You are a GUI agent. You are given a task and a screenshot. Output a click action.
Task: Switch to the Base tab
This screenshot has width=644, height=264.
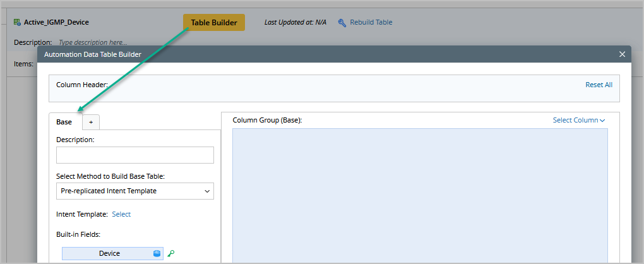(64, 122)
